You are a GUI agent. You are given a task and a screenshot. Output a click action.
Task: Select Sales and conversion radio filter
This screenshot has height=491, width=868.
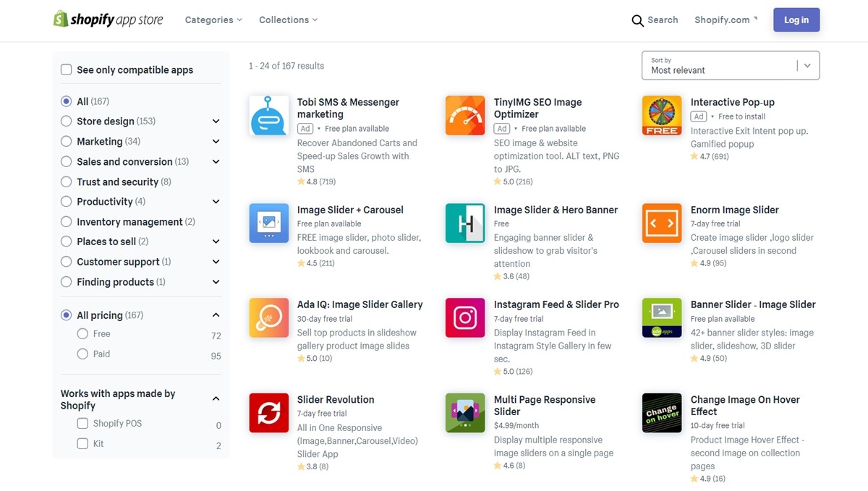coord(67,162)
